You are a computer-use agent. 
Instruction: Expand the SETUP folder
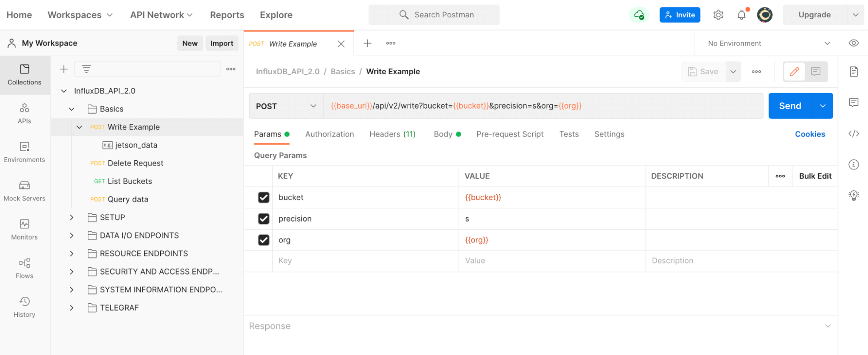coord(72,217)
